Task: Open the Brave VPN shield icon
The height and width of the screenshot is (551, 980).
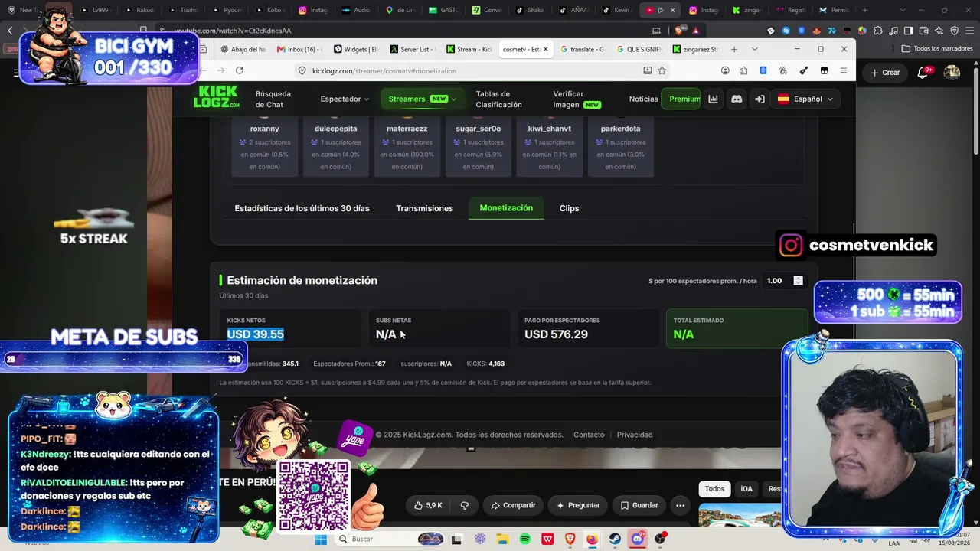Action: coord(955,31)
